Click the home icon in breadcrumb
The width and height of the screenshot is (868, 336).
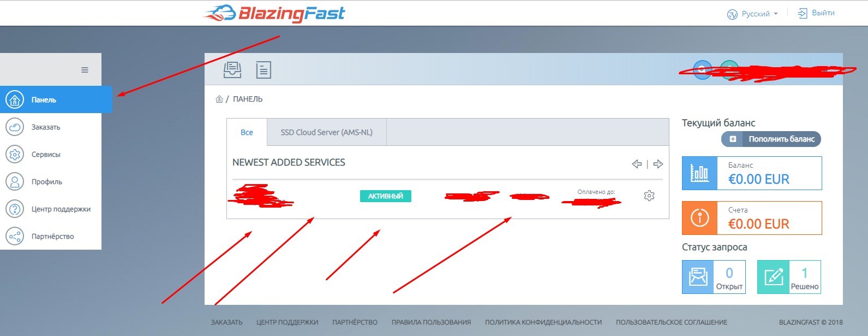[x=219, y=99]
